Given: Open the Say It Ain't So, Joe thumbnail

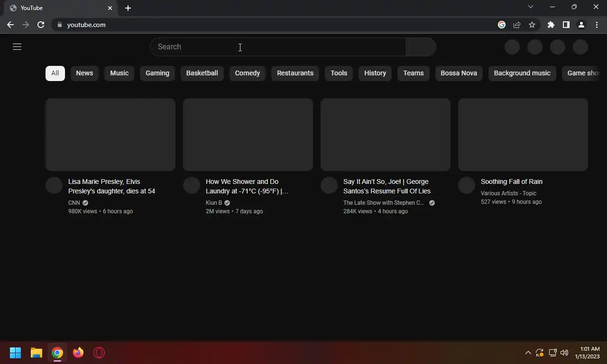Looking at the screenshot, I should pyautogui.click(x=386, y=135).
